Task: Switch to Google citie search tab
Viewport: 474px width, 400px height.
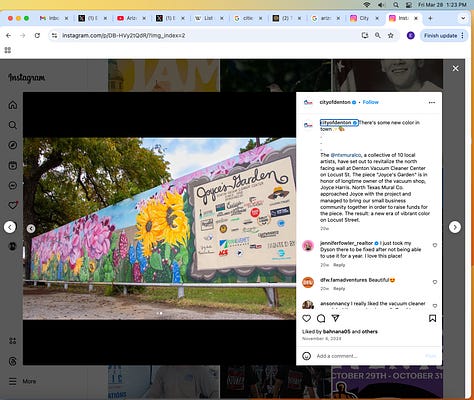Action: coord(248,18)
